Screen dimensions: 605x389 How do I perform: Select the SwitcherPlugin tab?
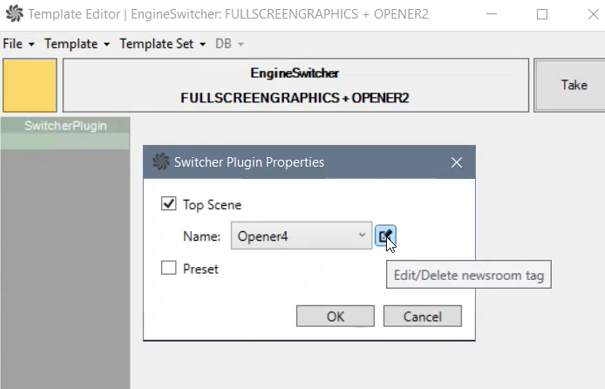tap(65, 126)
